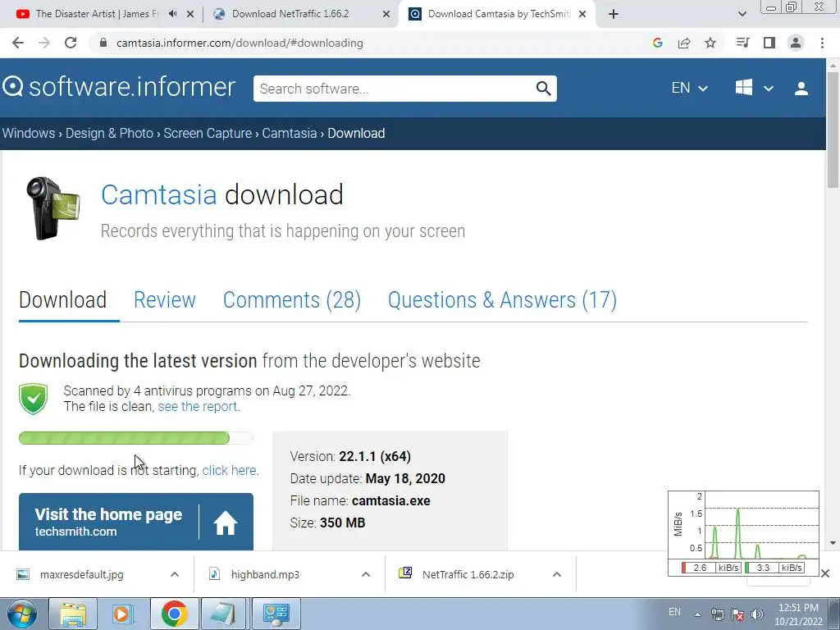Click the Design & Photo breadcrumb link
Viewport: 840px width, 630px height.
click(109, 133)
